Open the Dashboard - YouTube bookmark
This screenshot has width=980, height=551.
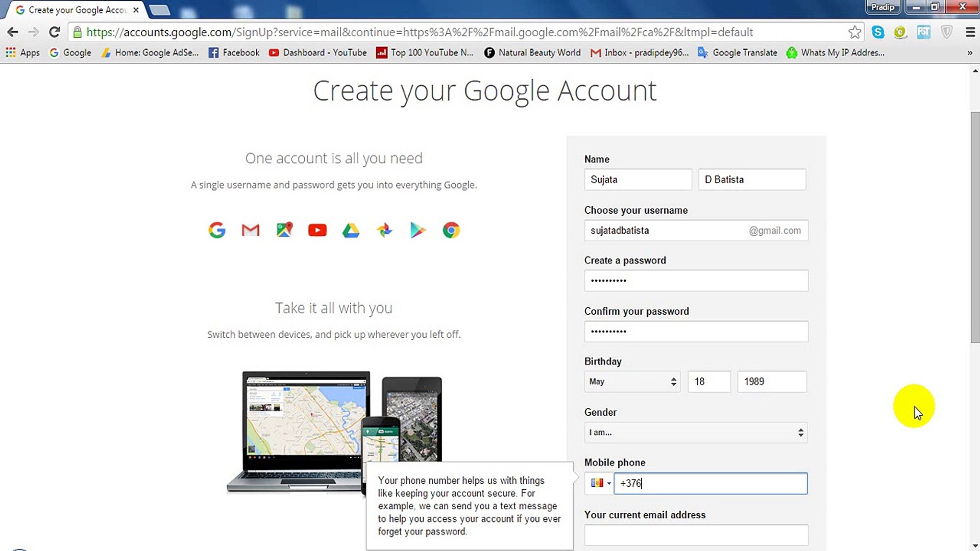[317, 53]
